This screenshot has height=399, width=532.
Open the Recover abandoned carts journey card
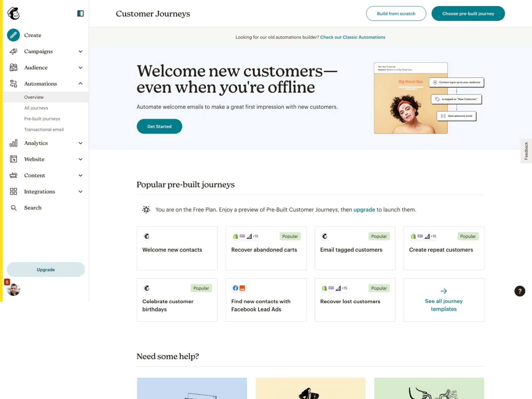266,248
